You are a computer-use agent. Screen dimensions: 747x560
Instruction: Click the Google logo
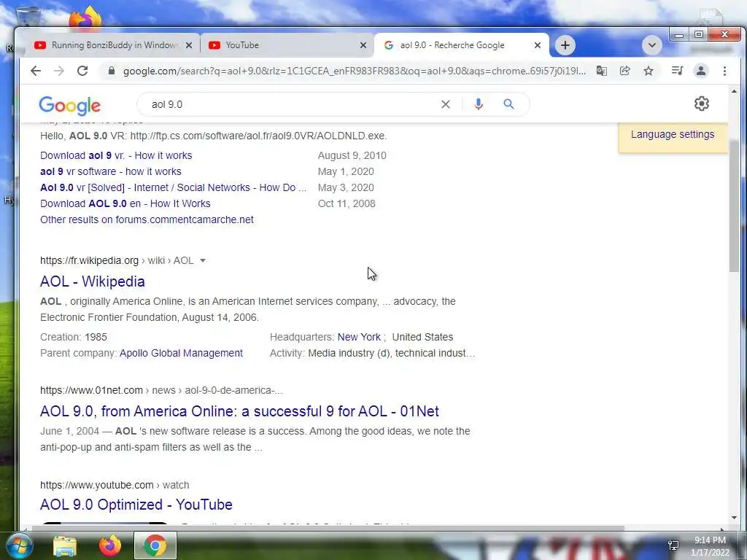pos(69,105)
